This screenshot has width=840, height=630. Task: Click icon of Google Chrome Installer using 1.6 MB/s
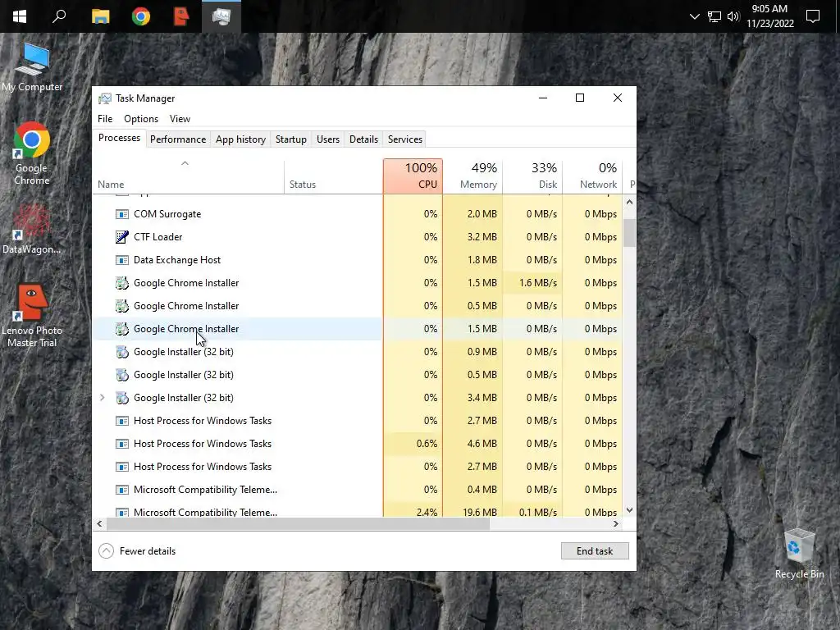pyautogui.click(x=122, y=283)
